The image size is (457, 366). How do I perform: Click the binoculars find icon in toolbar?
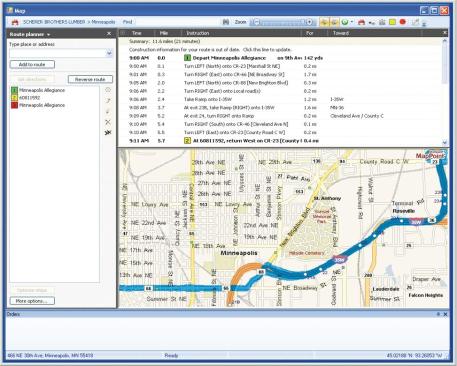(x=226, y=22)
